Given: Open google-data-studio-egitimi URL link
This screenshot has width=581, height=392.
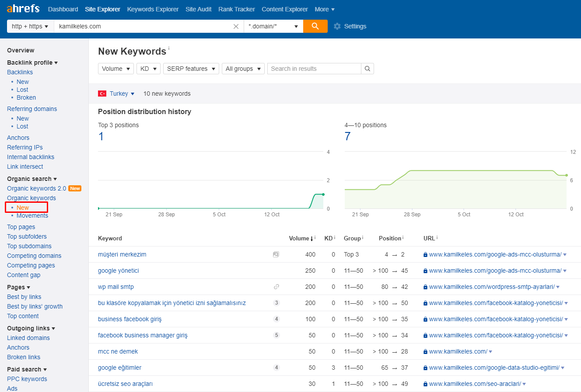Looking at the screenshot, I should [494, 368].
